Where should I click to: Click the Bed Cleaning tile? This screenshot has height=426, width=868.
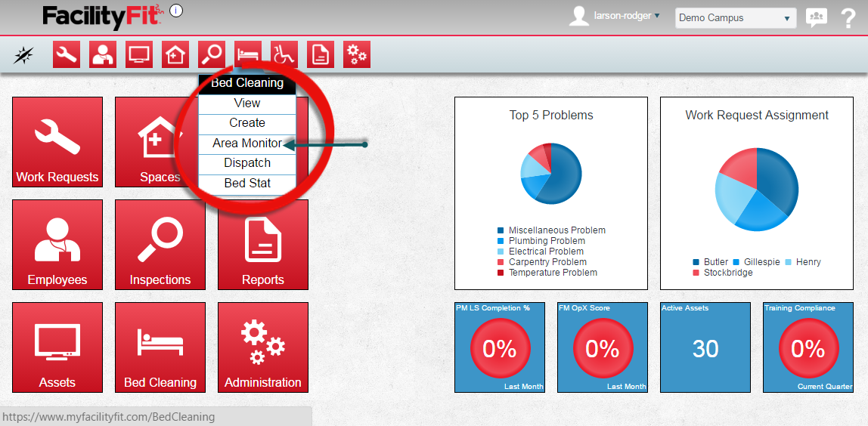(x=160, y=347)
